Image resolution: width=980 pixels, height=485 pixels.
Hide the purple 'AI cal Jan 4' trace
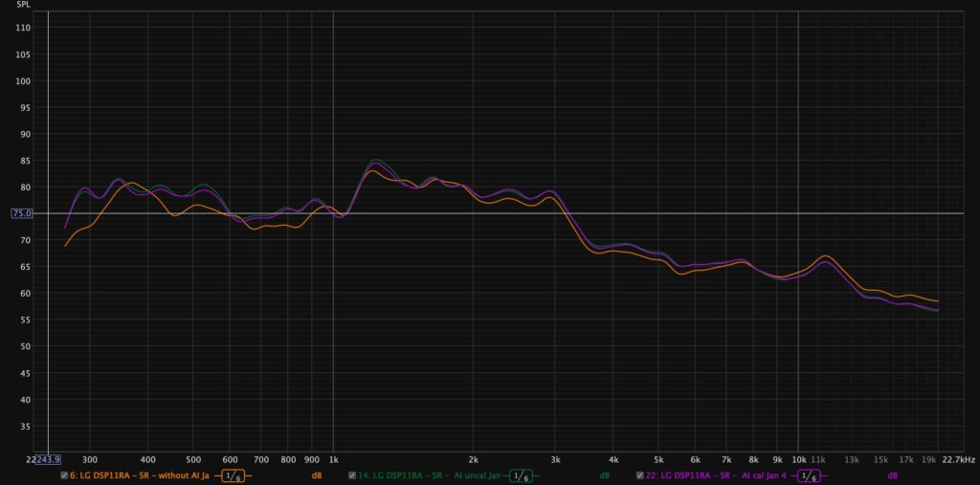pyautogui.click(x=640, y=475)
